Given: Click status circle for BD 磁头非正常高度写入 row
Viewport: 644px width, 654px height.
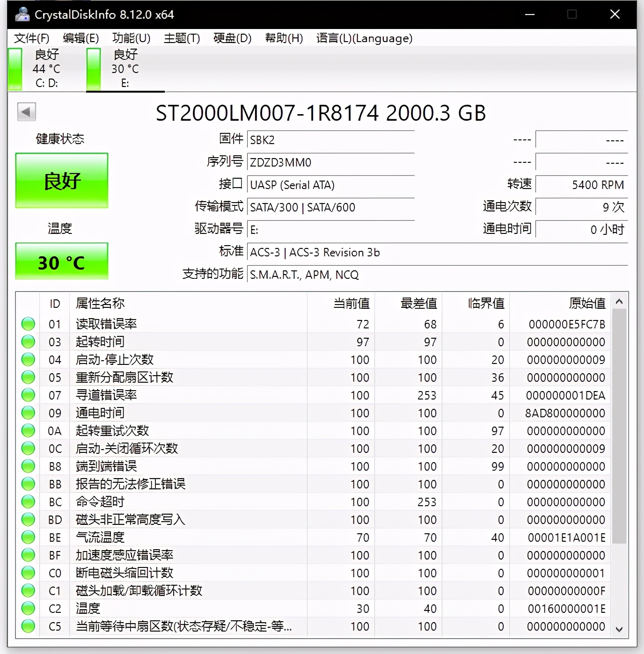Looking at the screenshot, I should tap(28, 519).
